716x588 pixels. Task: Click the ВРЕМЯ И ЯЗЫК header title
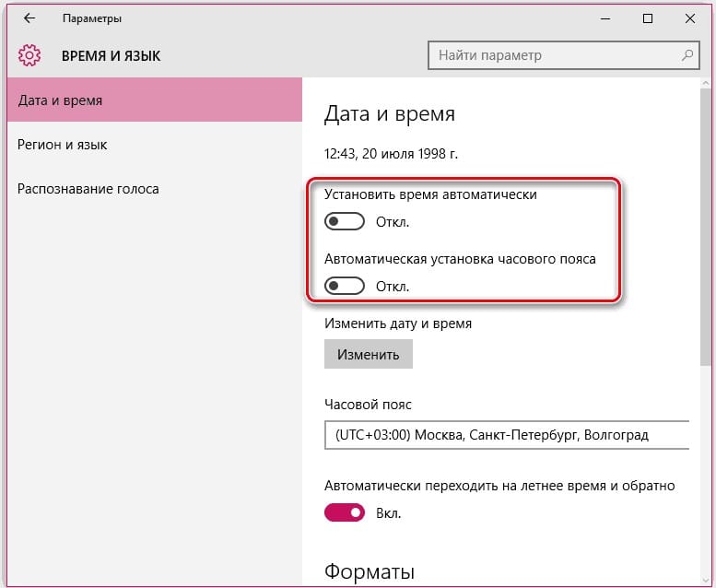(111, 55)
